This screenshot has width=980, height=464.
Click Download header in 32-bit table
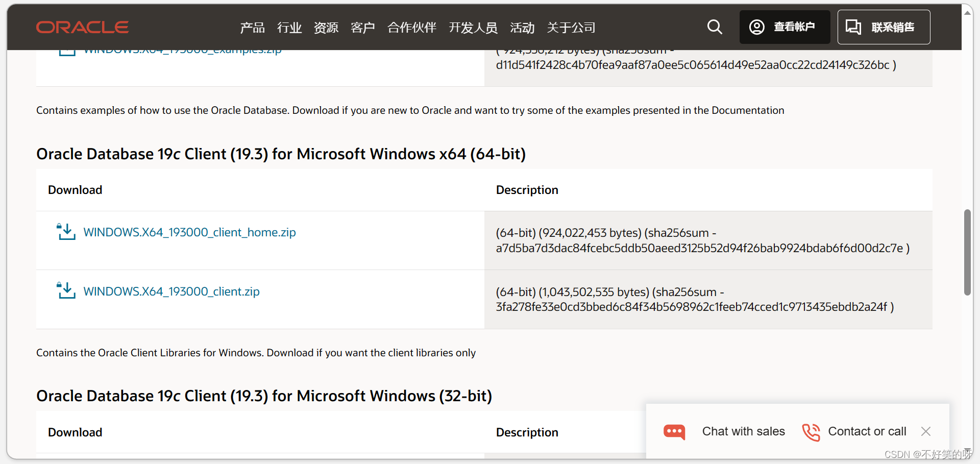tap(75, 432)
